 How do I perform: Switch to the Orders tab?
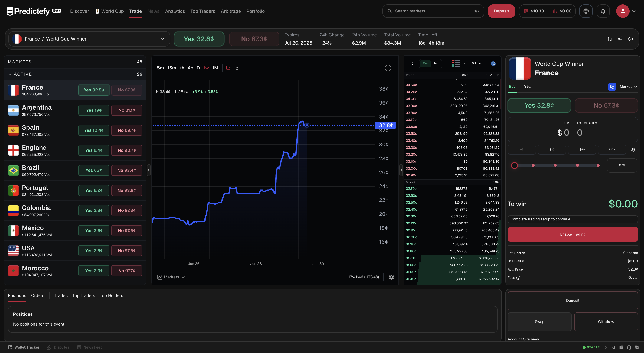[37, 295]
